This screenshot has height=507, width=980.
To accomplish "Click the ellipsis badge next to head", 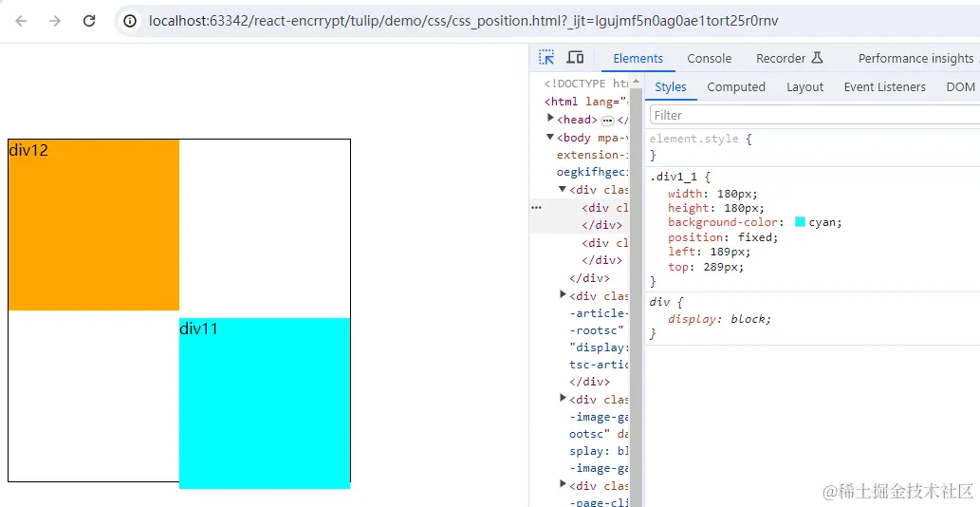I will click(x=607, y=120).
